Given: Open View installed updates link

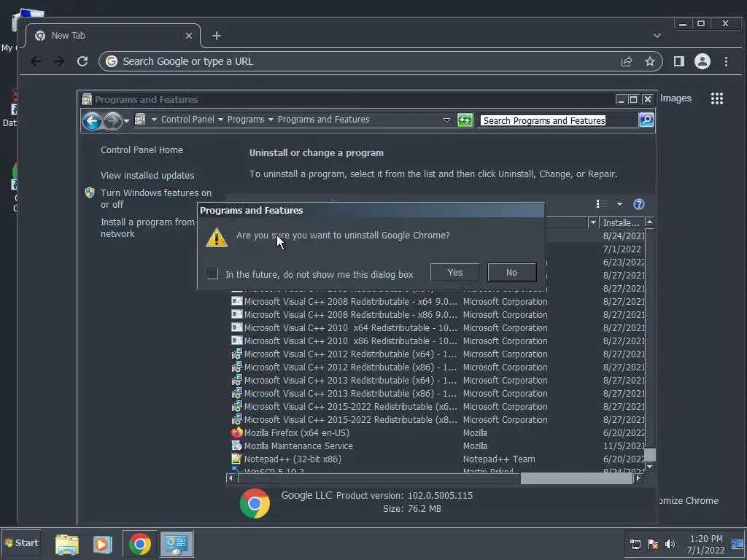Looking at the screenshot, I should (147, 175).
